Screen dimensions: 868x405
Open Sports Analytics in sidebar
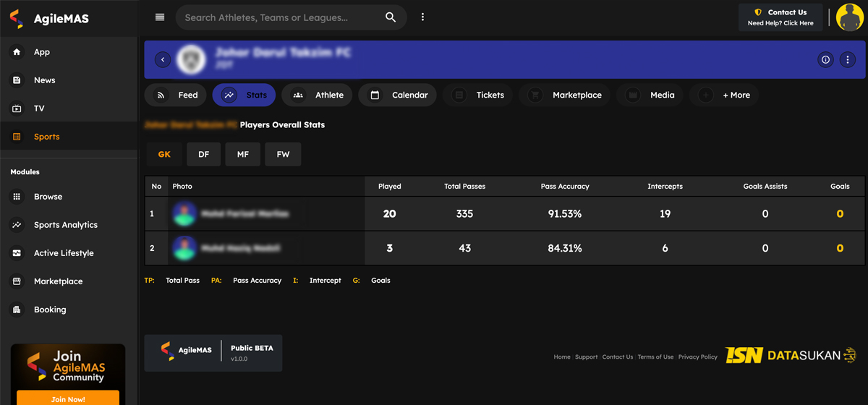[x=65, y=225]
